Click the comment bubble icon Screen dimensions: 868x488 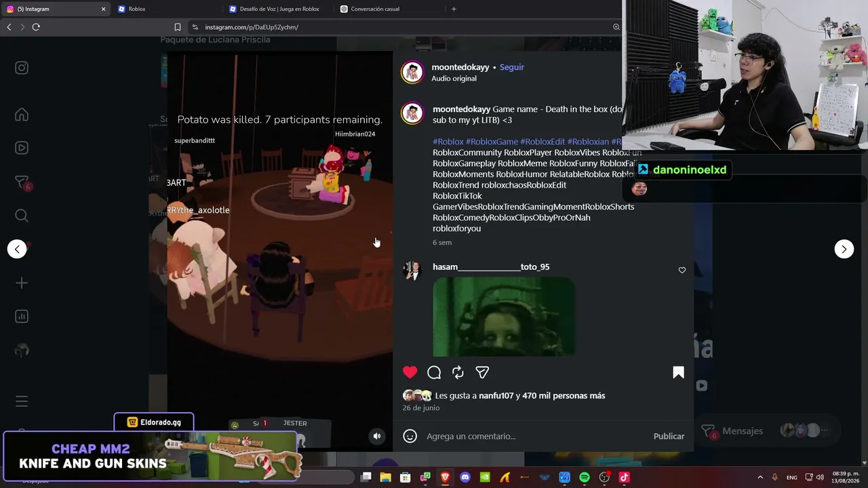[x=434, y=372]
